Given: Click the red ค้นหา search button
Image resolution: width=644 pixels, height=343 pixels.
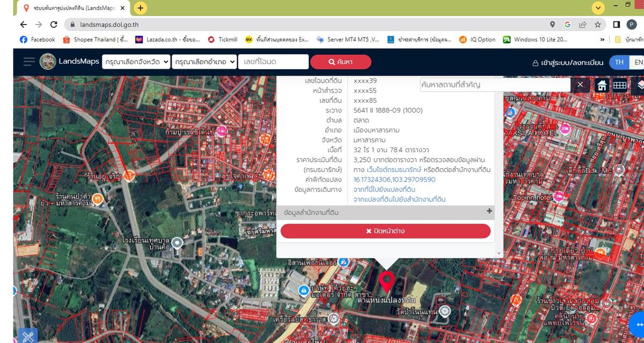Looking at the screenshot, I should coord(341,62).
